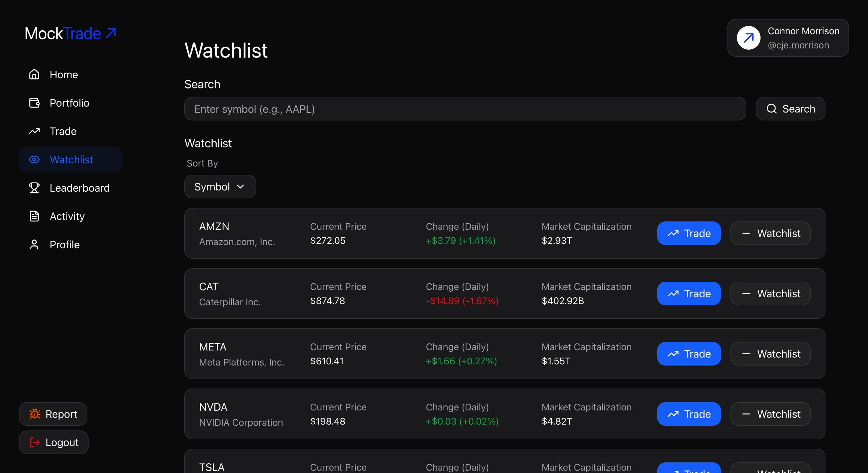The width and height of the screenshot is (868, 473).
Task: Click the Leaderboard trophy icon
Action: [34, 188]
